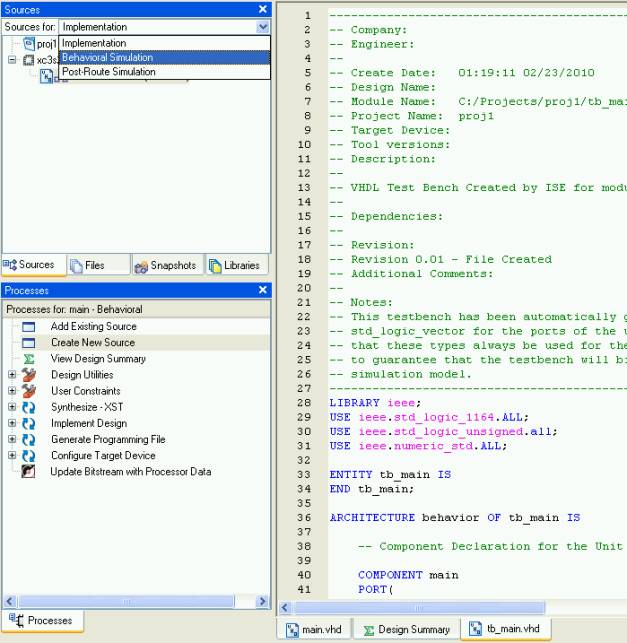Select Behavioral Simulation from dropdown list

coord(164,57)
